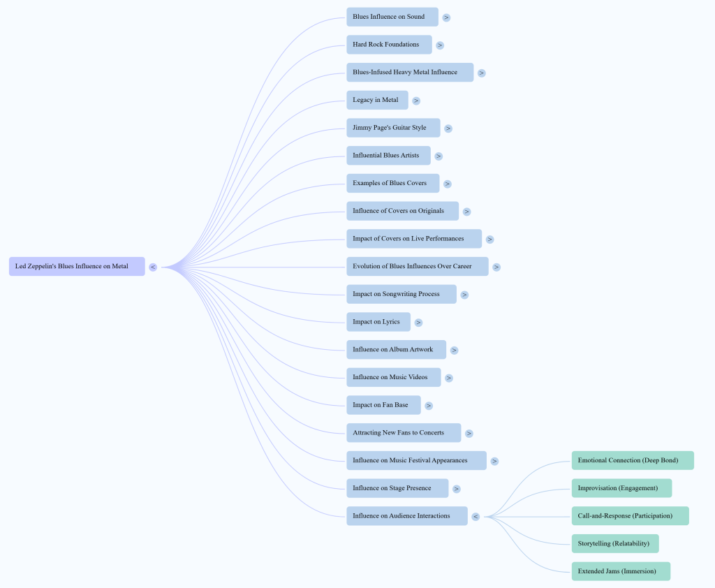Expand the Blues Influence on Sound node
715x588 pixels.
tap(446, 17)
